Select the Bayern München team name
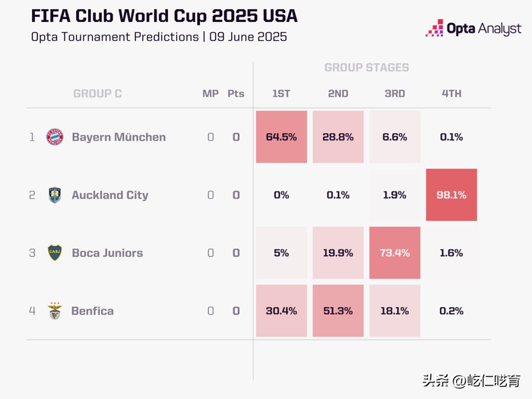This screenshot has height=399, width=532. coord(119,138)
